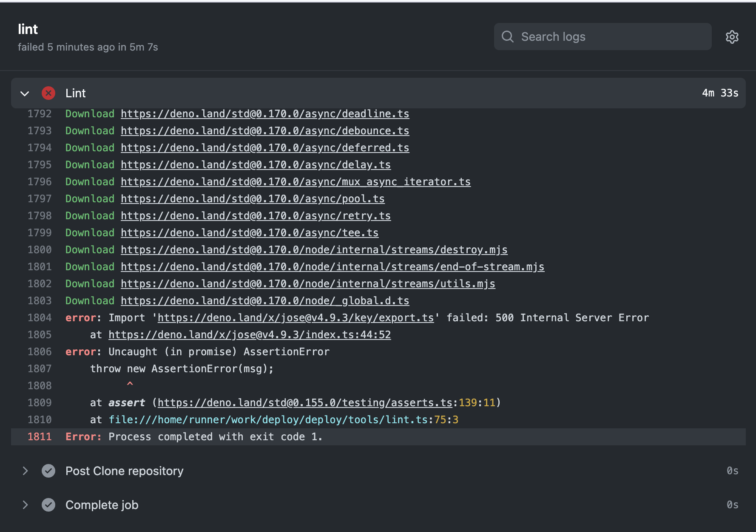The width and height of the screenshot is (756, 532).
Task: Open the end-of-stream.mjs link
Action: (333, 266)
